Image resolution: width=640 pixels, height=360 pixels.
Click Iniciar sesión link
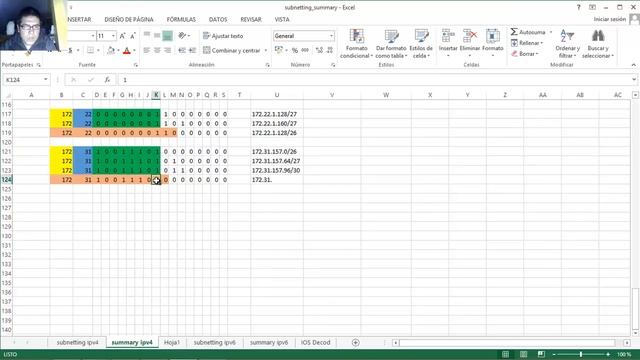point(610,19)
